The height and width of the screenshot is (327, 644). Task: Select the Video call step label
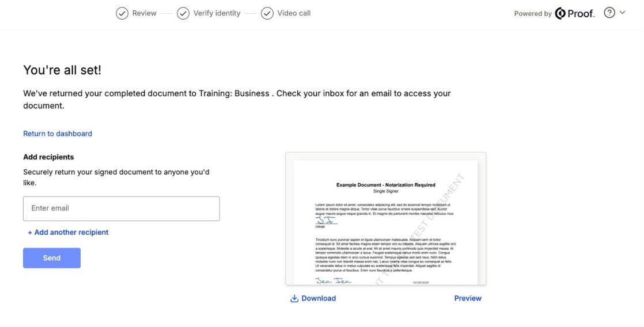point(294,13)
